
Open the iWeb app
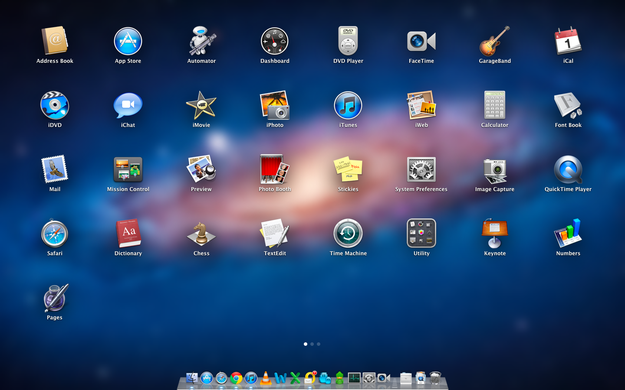(421, 105)
